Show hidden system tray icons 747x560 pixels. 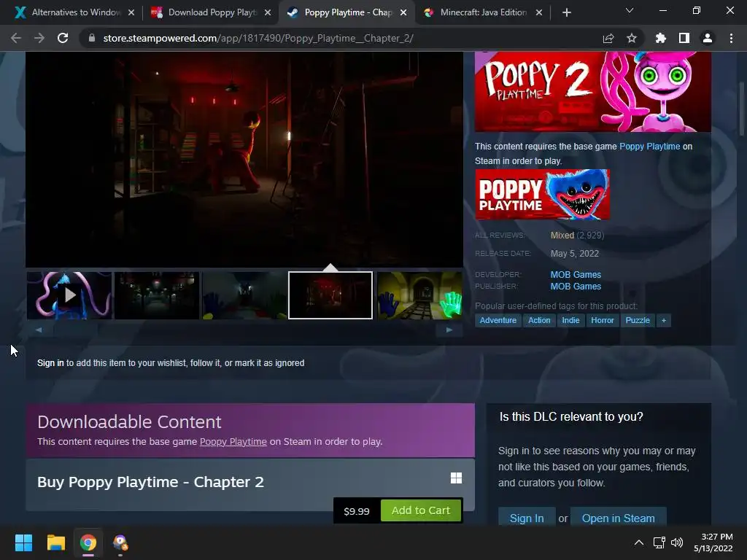(639, 542)
